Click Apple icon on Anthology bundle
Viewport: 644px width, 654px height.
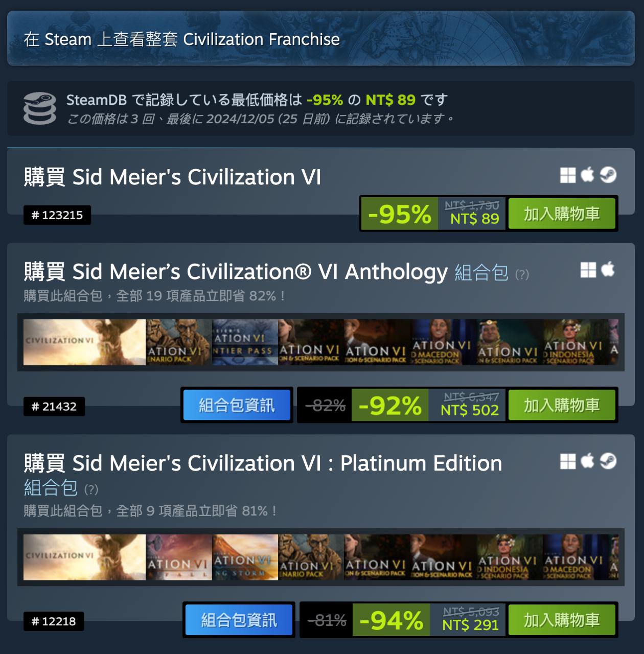tap(608, 269)
